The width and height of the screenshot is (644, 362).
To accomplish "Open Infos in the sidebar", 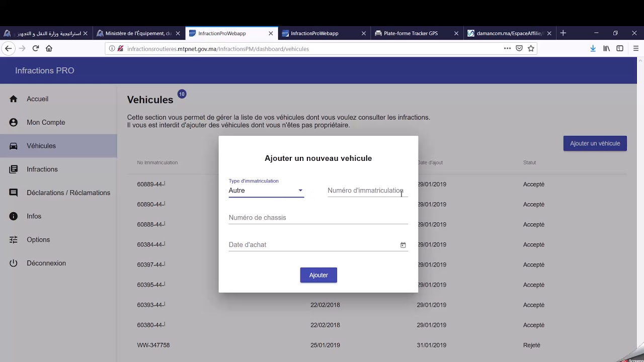I will coord(58,216).
